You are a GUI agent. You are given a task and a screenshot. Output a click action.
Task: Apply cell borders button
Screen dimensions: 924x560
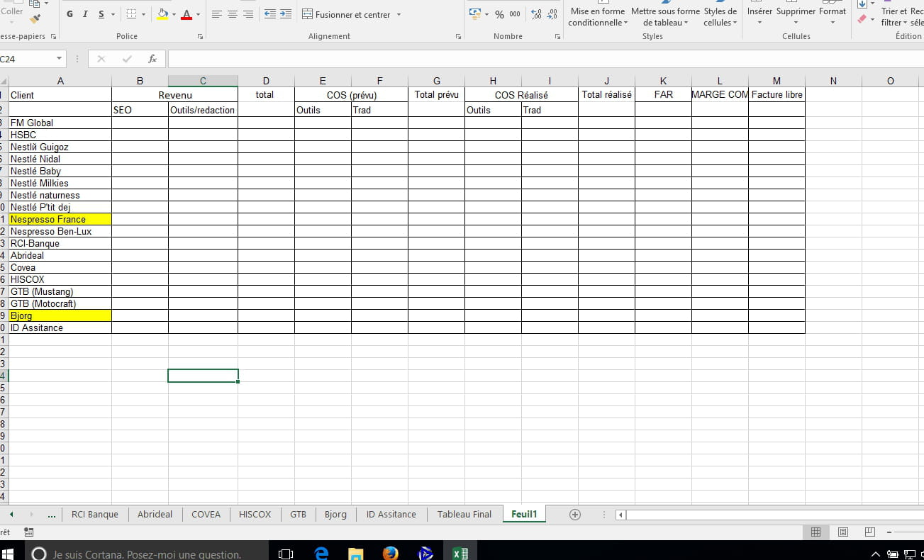click(131, 14)
